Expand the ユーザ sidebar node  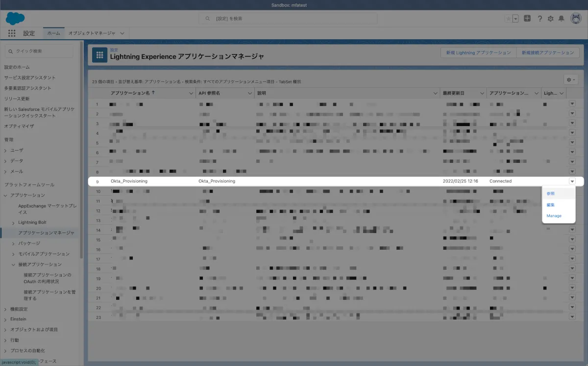[x=6, y=150]
